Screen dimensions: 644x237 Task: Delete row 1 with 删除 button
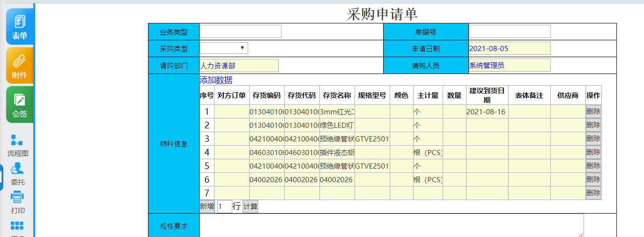593,111
